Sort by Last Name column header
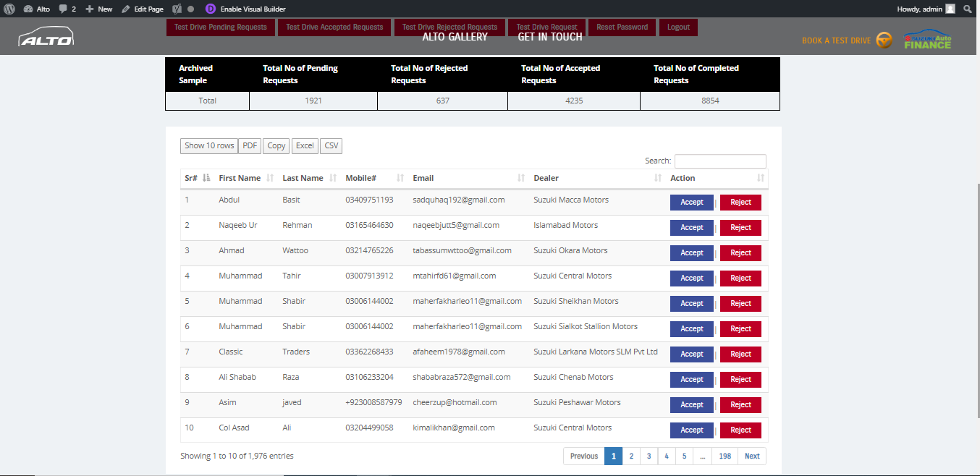 pos(310,178)
